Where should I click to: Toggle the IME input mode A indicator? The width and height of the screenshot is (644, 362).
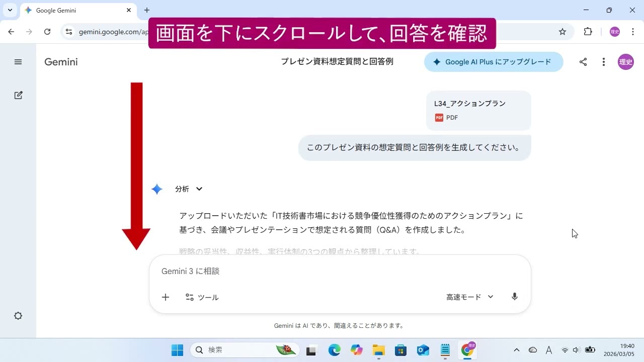[549, 350]
